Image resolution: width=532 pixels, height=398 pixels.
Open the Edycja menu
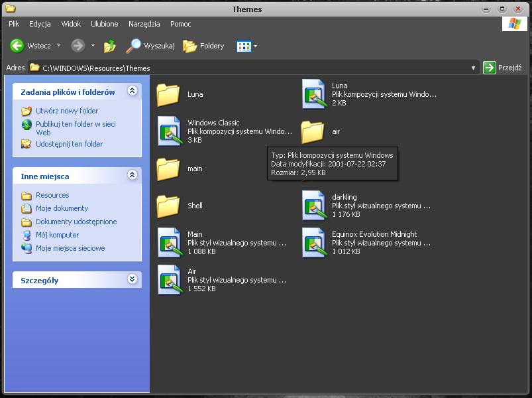tap(40, 24)
